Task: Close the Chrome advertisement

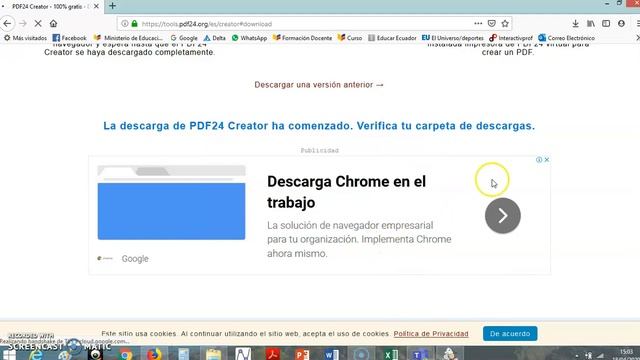Action: pos(547,160)
